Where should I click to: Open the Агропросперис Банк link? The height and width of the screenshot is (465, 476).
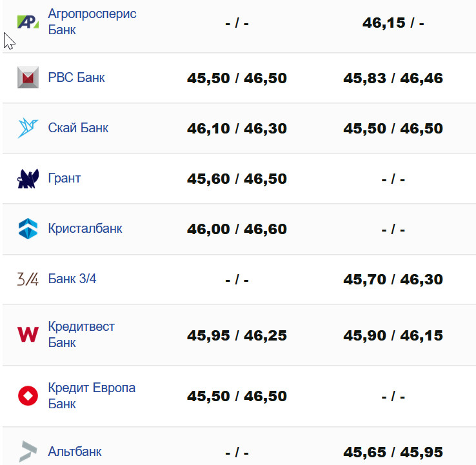point(92,22)
